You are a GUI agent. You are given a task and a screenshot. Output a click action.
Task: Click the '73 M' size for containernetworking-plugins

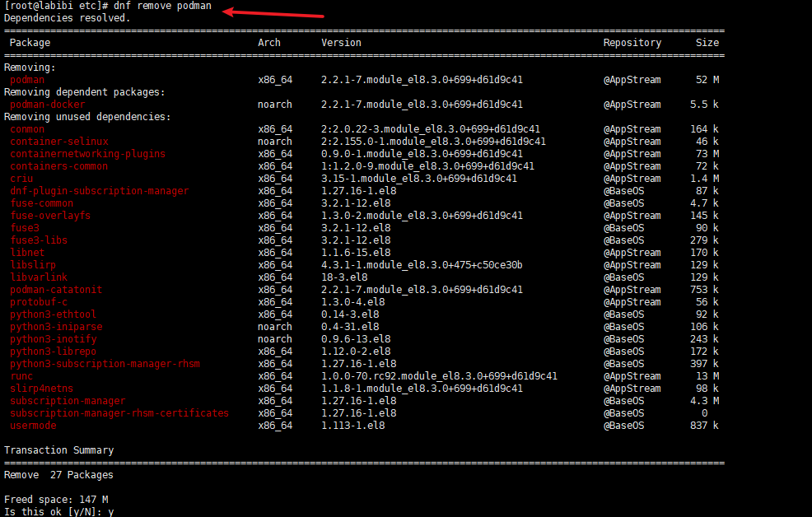[707, 154]
